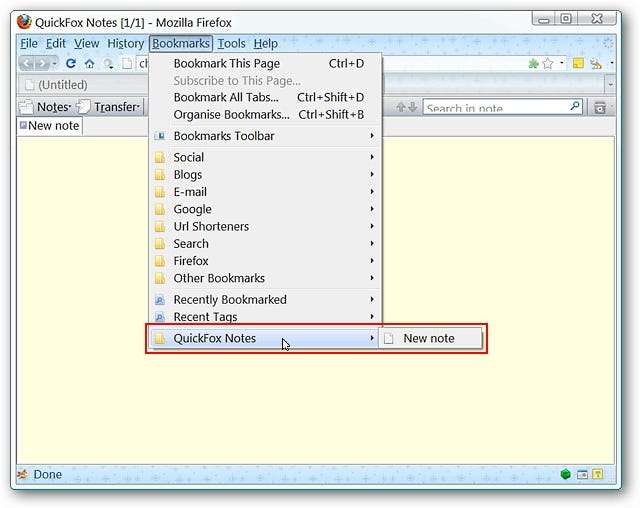Click the archive box icon beside search
Screen dimensions: 640x508
coord(600,108)
